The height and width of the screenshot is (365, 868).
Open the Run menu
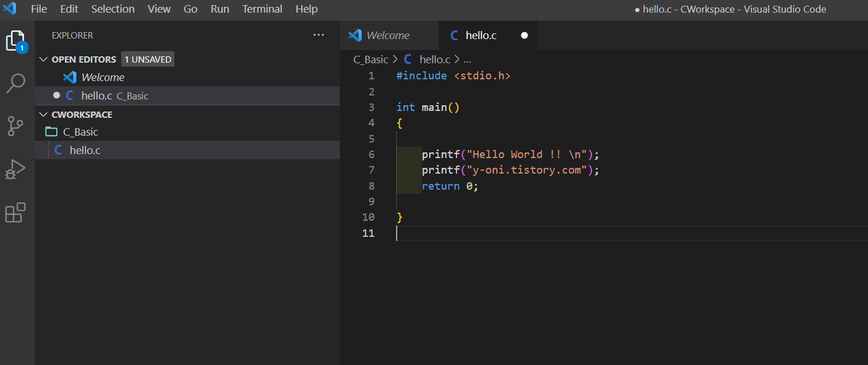pos(220,9)
